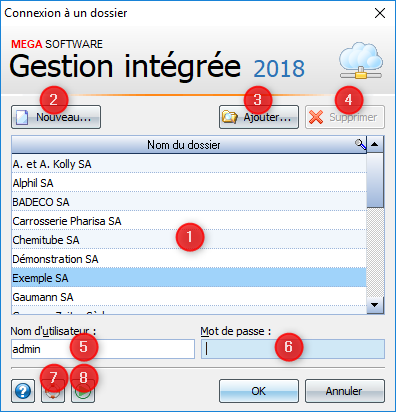This screenshot has height=412, width=396.
Task: Click the cloud network icon in banner
Action: [x=361, y=60]
